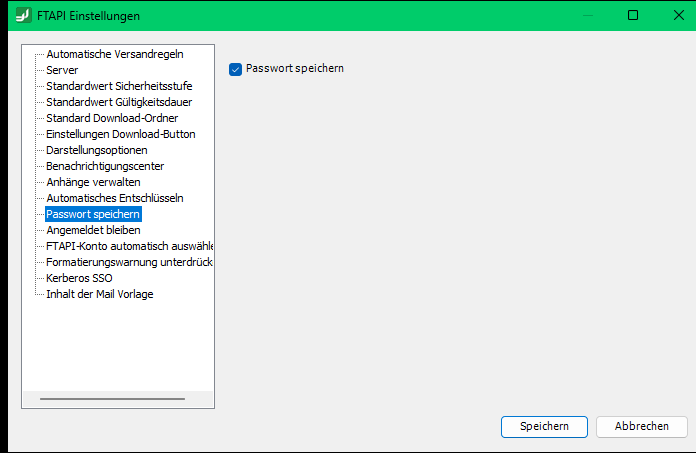Maximize the FTAPI Einstellungen window
Image resolution: width=696 pixels, height=453 pixels.
633,15
